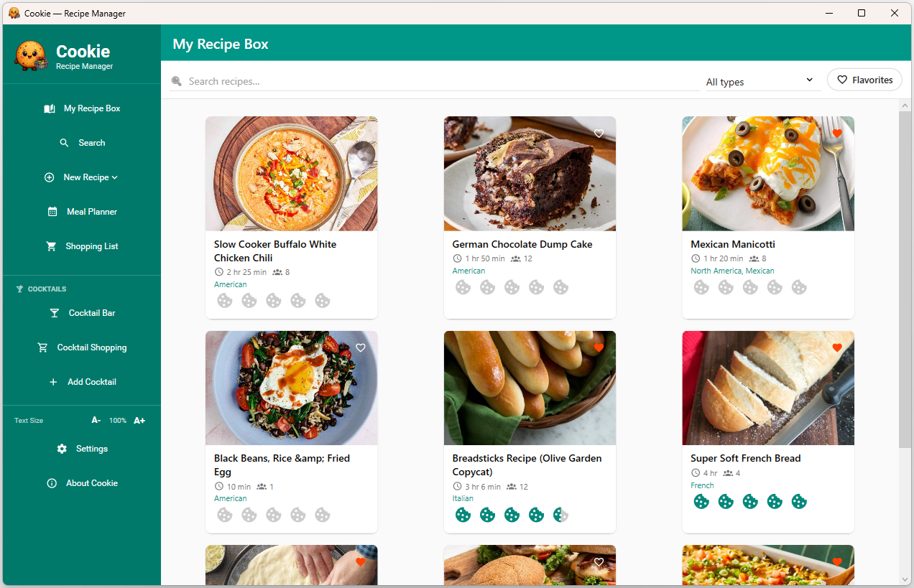
Task: Click the American tag on Dump Cake
Action: (468, 271)
